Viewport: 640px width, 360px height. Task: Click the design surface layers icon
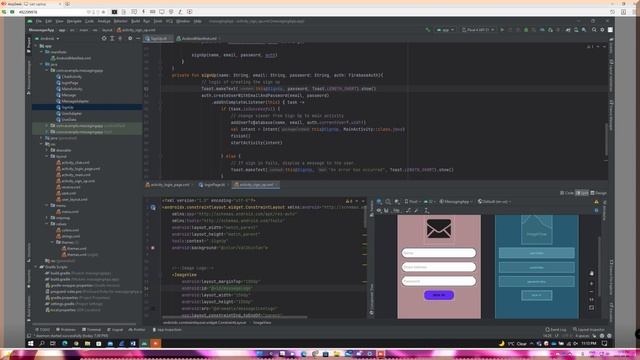tap(379, 202)
